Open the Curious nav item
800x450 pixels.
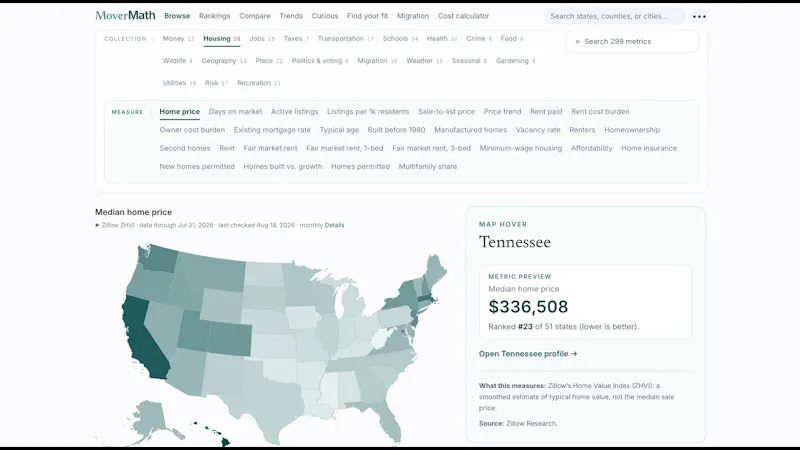pos(324,16)
